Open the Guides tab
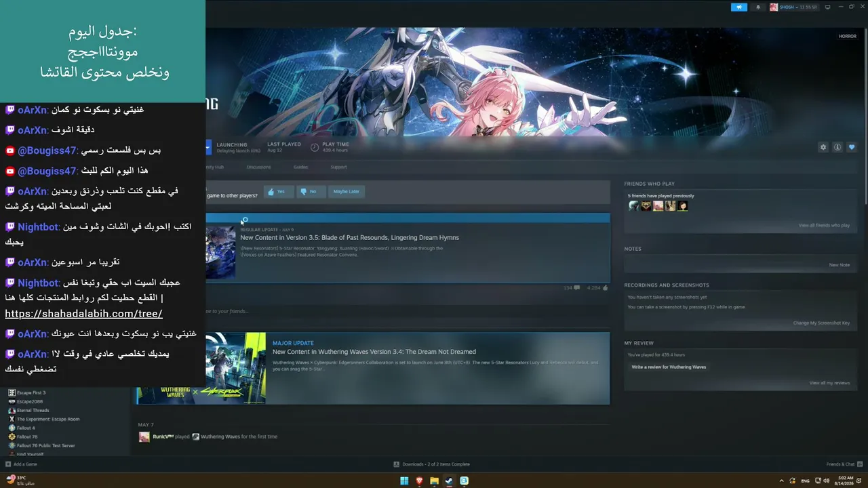This screenshot has height=488, width=868. click(300, 167)
